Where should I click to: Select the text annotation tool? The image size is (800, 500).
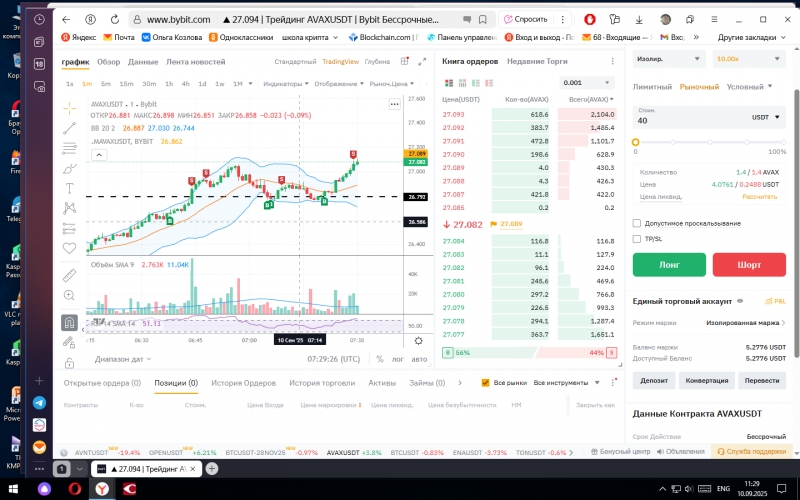(69, 188)
